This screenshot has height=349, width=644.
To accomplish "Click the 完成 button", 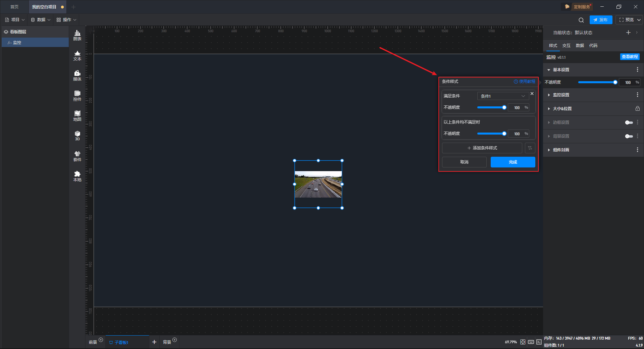I will pyautogui.click(x=513, y=162).
